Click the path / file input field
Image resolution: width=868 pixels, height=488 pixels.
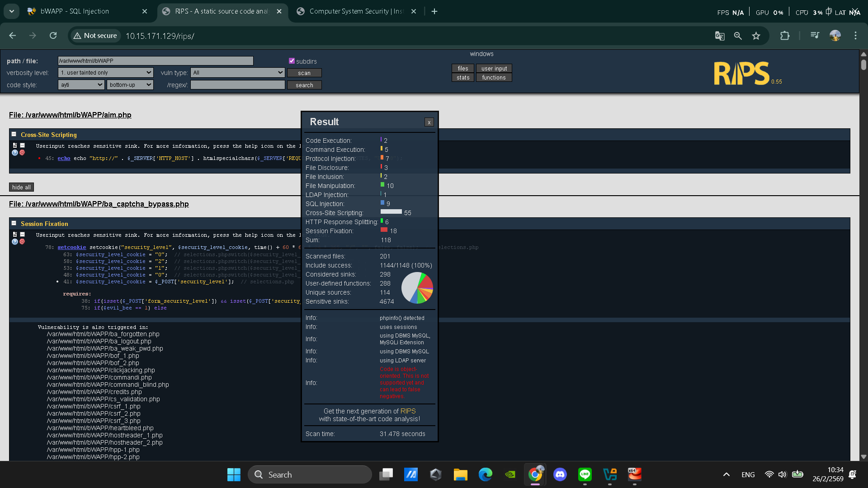pyautogui.click(x=155, y=61)
